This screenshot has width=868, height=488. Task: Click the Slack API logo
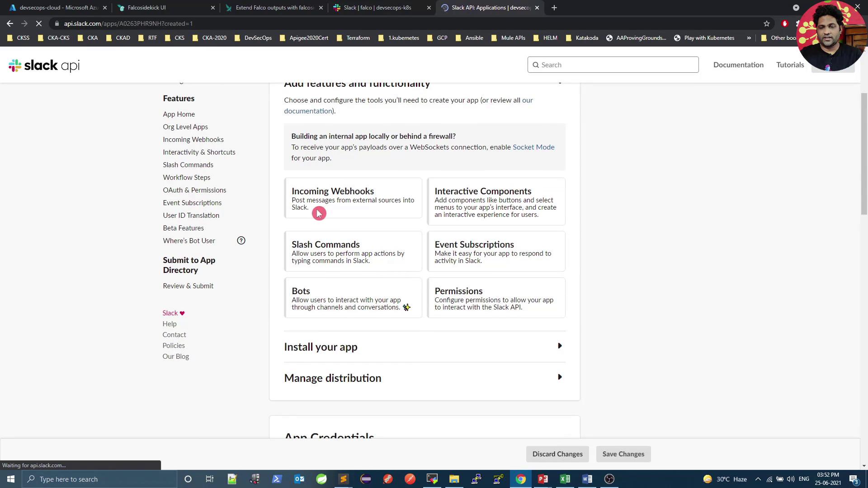(44, 66)
